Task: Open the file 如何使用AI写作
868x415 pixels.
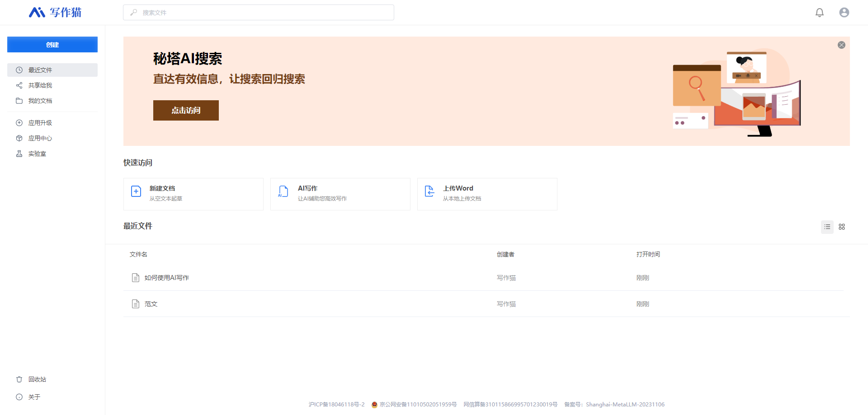Action: (166, 277)
